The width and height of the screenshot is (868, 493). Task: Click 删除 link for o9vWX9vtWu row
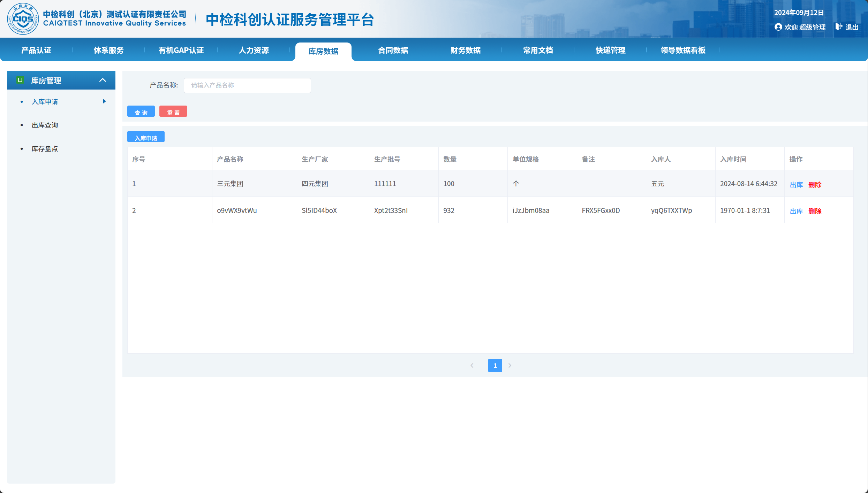pyautogui.click(x=815, y=211)
